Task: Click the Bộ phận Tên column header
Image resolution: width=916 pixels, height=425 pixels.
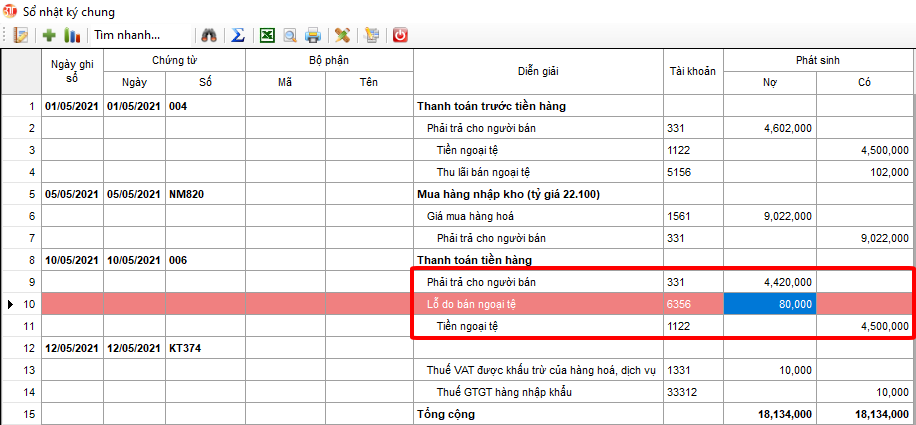Action: click(x=369, y=82)
